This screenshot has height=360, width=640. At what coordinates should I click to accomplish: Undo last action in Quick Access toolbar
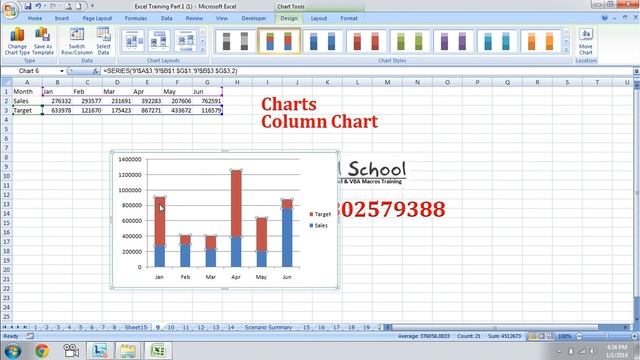click(38, 6)
